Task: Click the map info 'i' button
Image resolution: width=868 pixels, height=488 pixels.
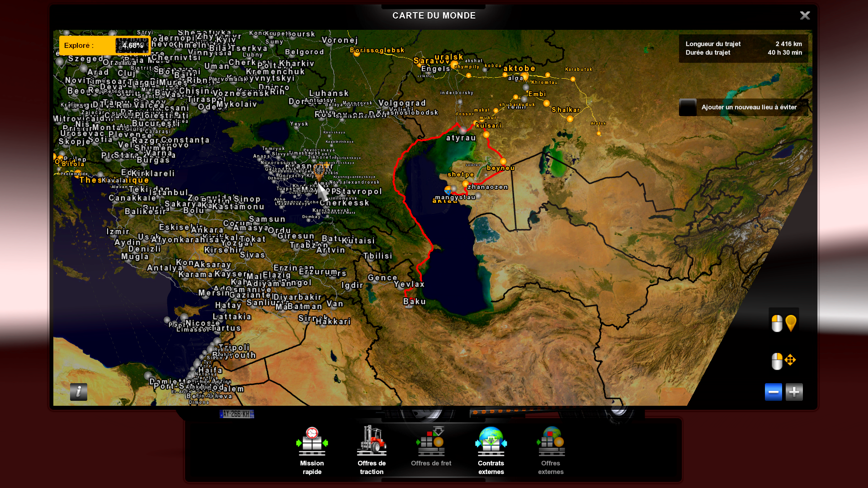Action: (79, 392)
